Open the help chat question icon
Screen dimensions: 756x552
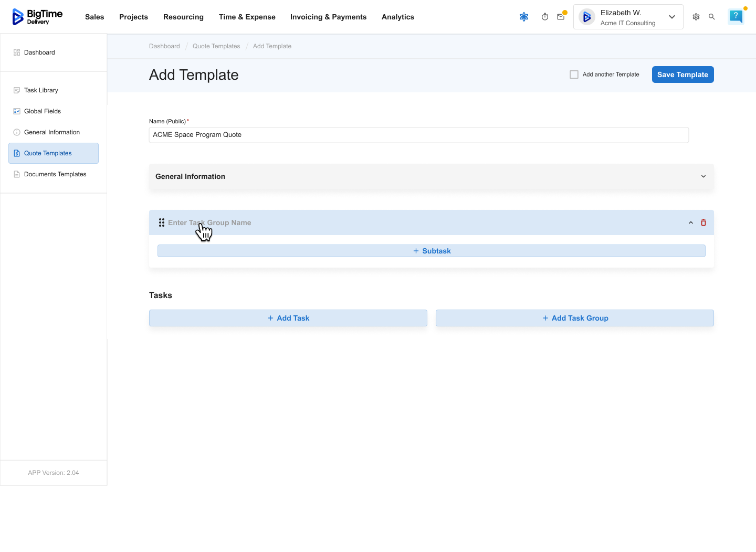click(x=736, y=16)
